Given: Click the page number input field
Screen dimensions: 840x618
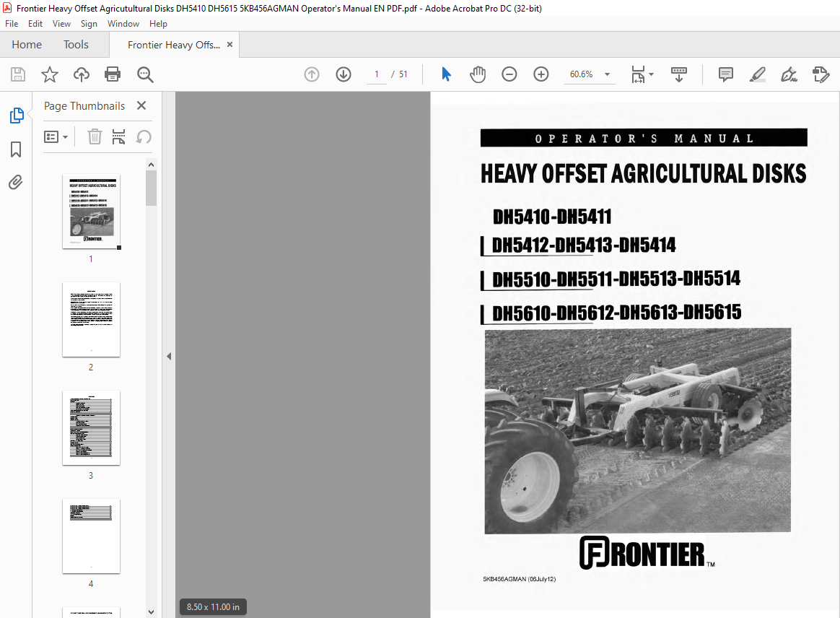Looking at the screenshot, I should (x=377, y=74).
